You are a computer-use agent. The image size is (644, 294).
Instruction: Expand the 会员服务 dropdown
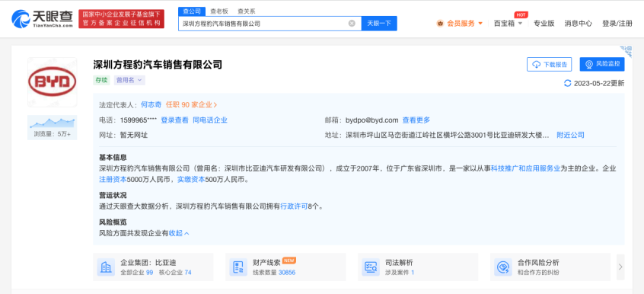[x=480, y=24]
